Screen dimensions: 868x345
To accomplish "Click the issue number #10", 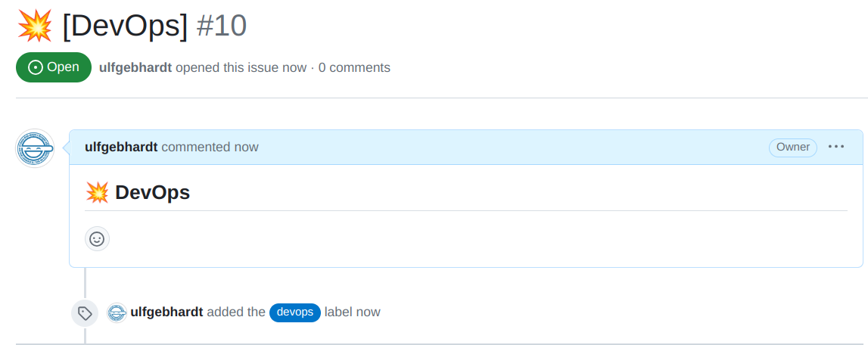I will tap(221, 26).
